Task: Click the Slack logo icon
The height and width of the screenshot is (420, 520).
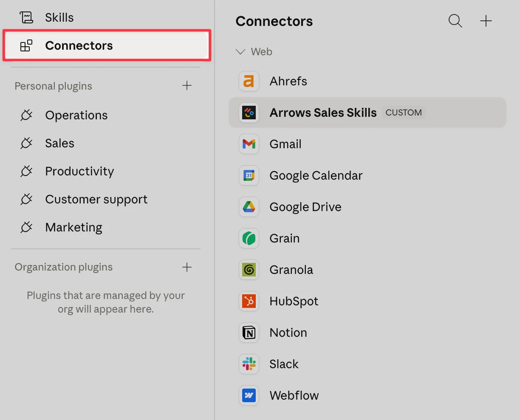Action: coord(249,364)
